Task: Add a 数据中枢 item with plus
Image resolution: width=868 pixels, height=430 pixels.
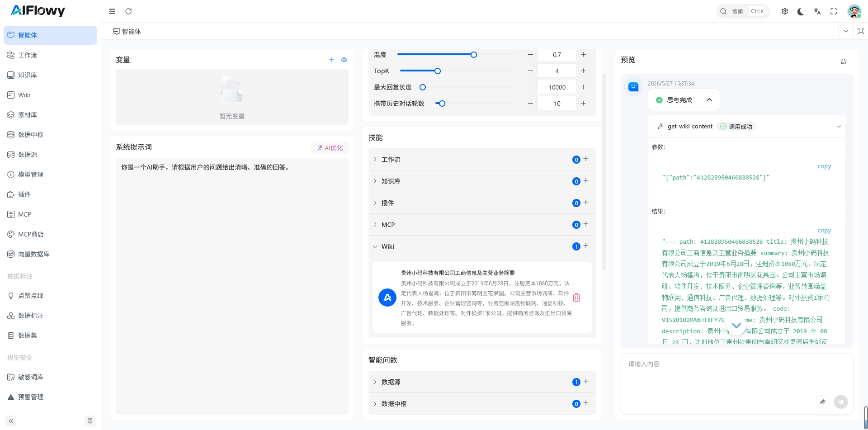Action: point(586,403)
